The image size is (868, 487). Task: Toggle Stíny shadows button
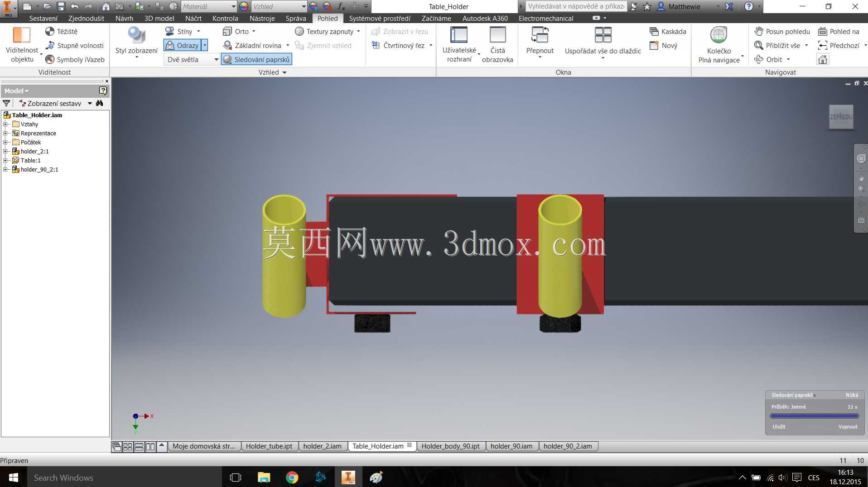click(x=179, y=31)
